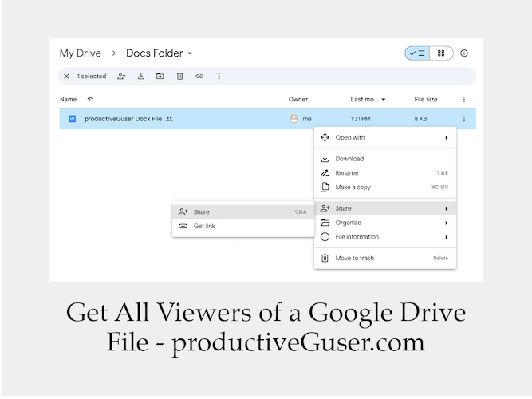Viewport: 532px width, 399px height.
Task: Click the Make a copy pages icon
Action: [325, 187]
